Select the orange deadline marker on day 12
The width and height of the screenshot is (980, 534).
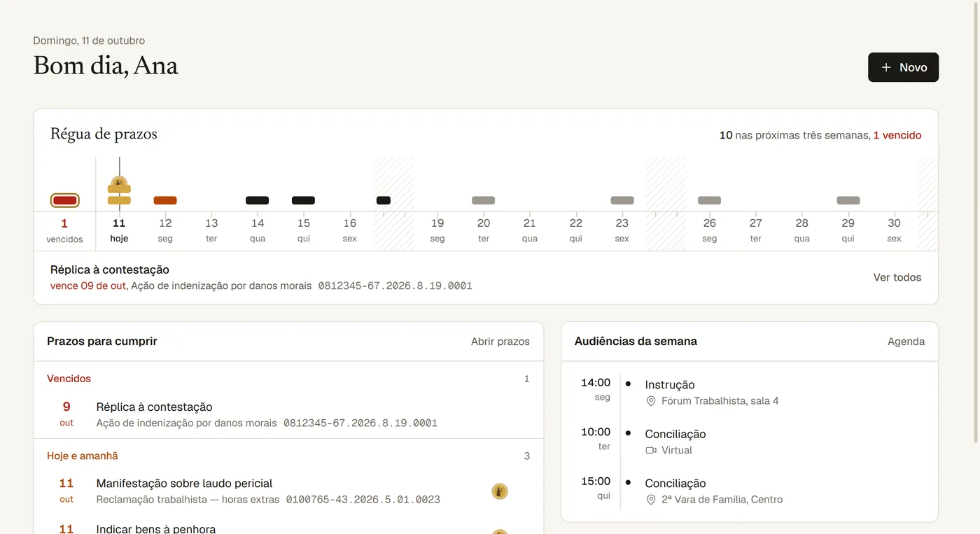tap(165, 200)
